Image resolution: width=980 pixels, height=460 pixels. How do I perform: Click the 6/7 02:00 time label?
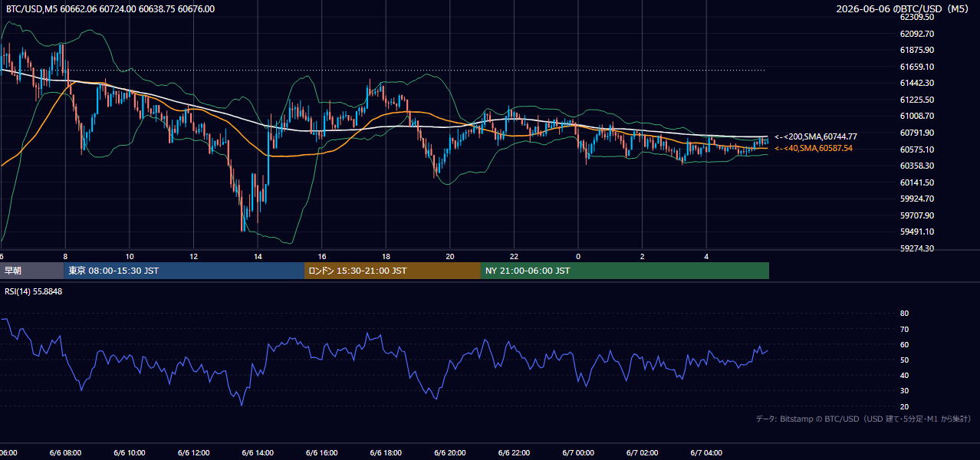point(643,453)
